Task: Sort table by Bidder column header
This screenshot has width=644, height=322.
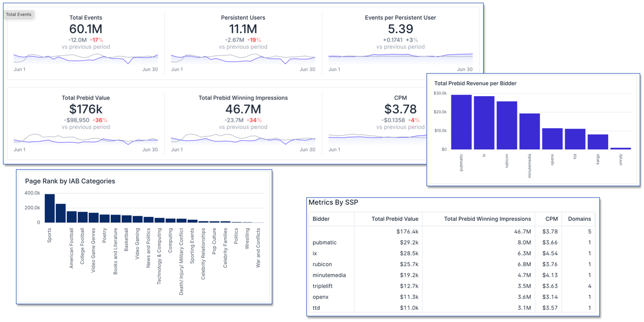Action: point(321,219)
